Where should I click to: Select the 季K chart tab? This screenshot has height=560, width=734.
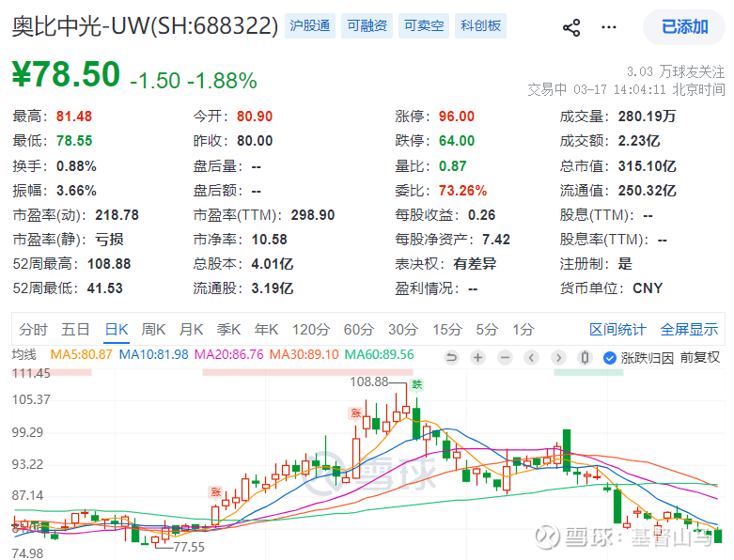pyautogui.click(x=228, y=330)
